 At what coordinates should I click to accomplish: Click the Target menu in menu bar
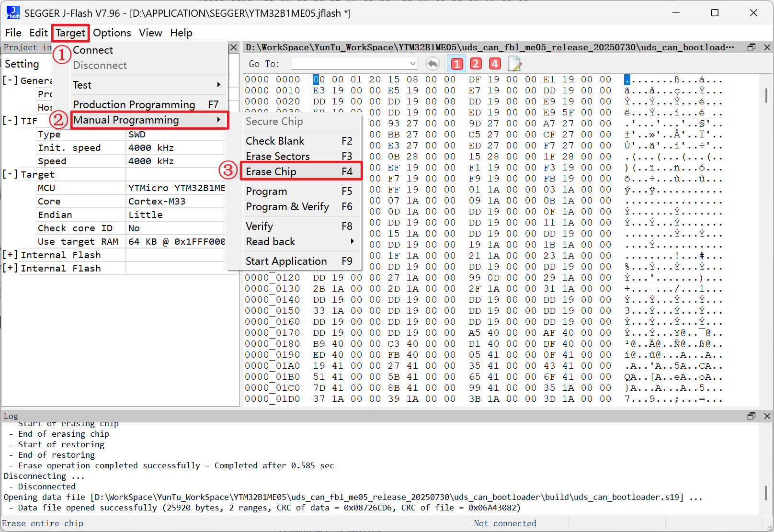70,33
